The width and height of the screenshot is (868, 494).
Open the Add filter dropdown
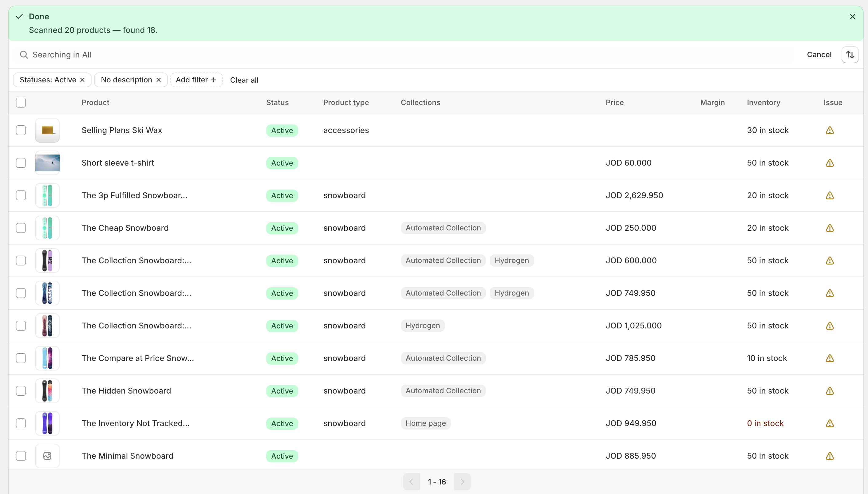click(x=196, y=80)
